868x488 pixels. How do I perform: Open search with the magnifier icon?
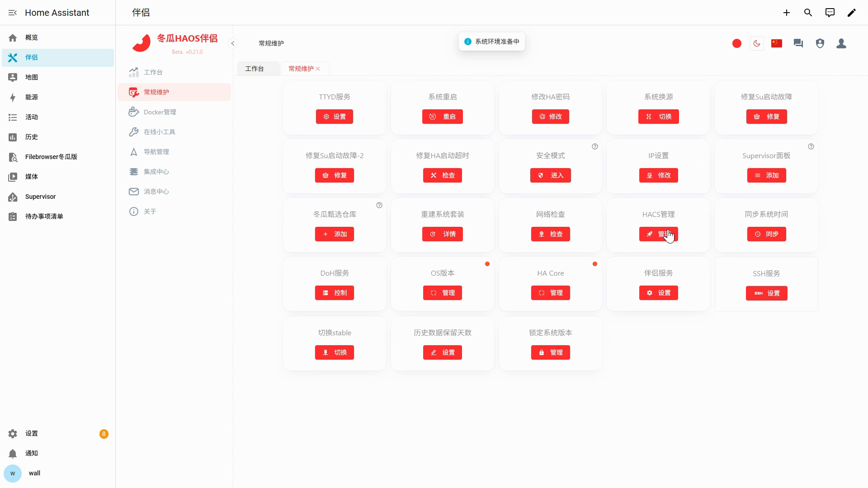coord(808,13)
